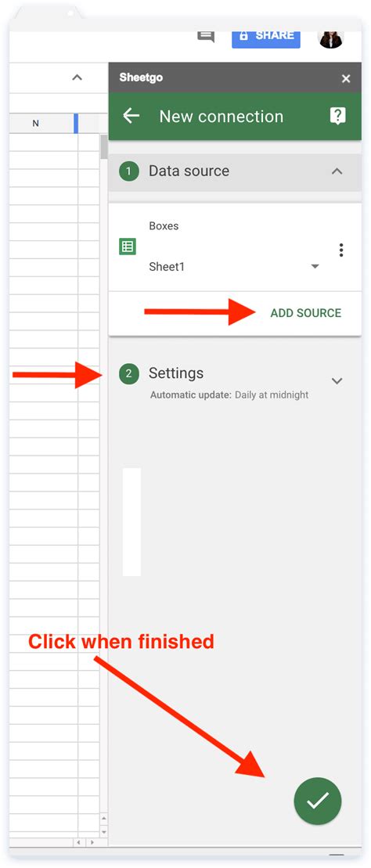The height and width of the screenshot is (868, 371).
Task: Open the comments speech bubble icon
Action: (206, 36)
